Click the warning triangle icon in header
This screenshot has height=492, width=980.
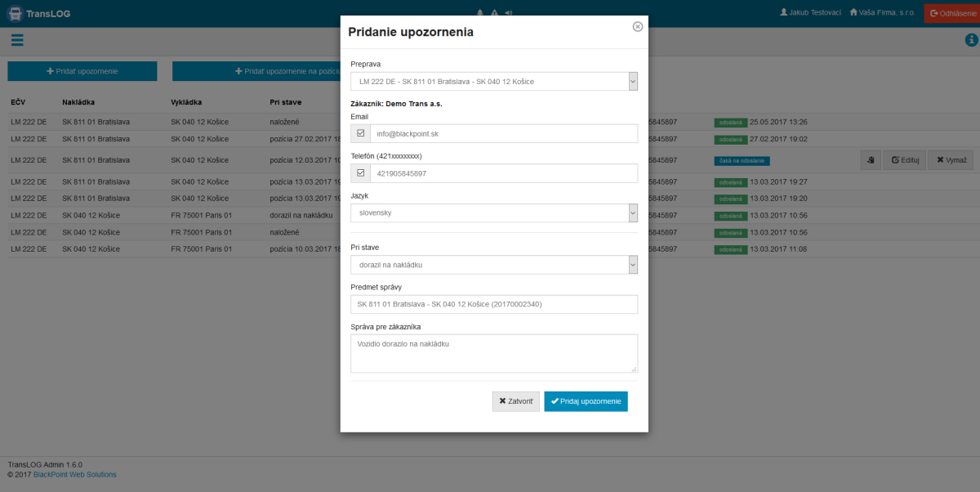pyautogui.click(x=494, y=13)
